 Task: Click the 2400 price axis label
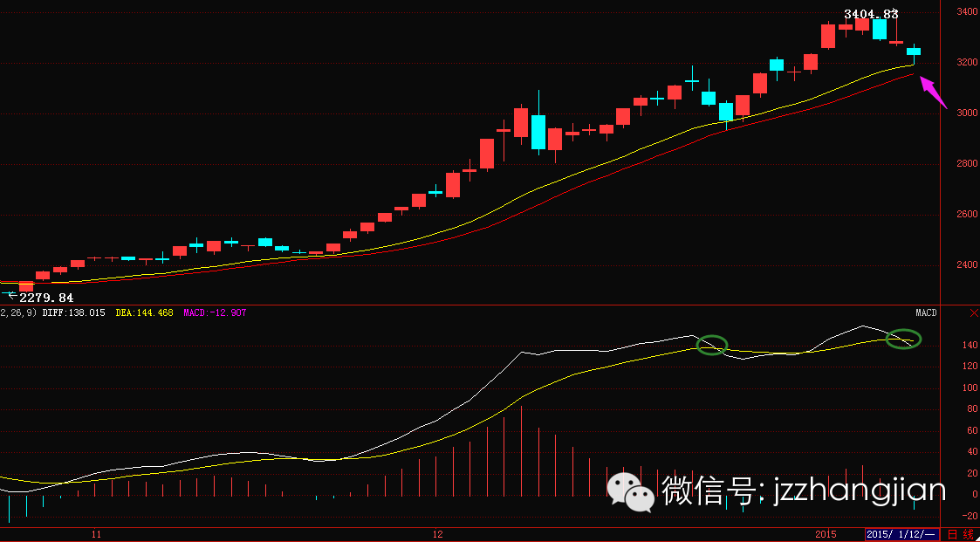point(967,264)
